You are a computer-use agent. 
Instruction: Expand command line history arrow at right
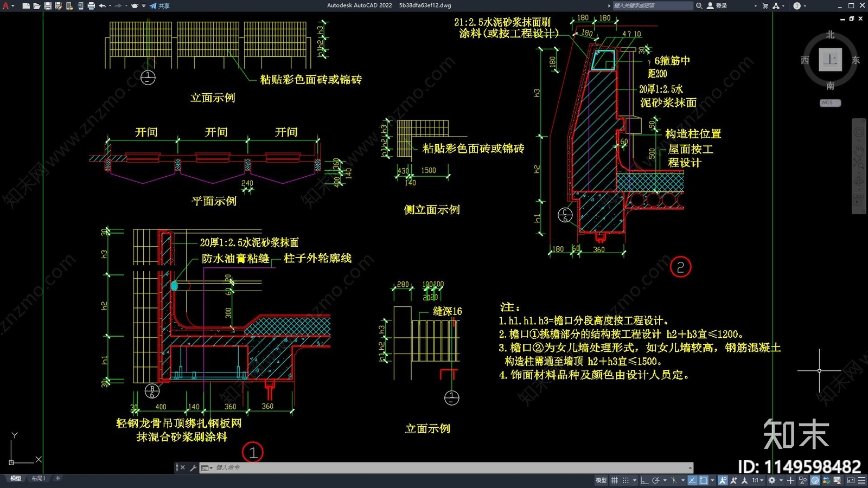click(x=690, y=467)
